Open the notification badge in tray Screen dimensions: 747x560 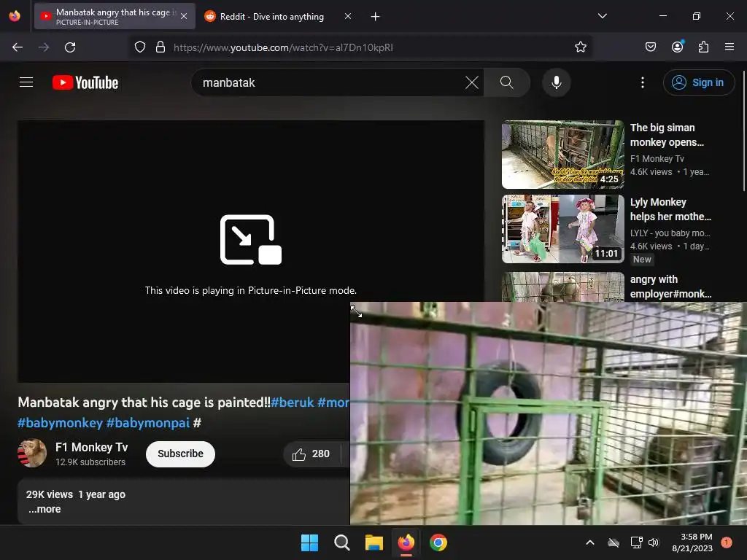point(727,542)
